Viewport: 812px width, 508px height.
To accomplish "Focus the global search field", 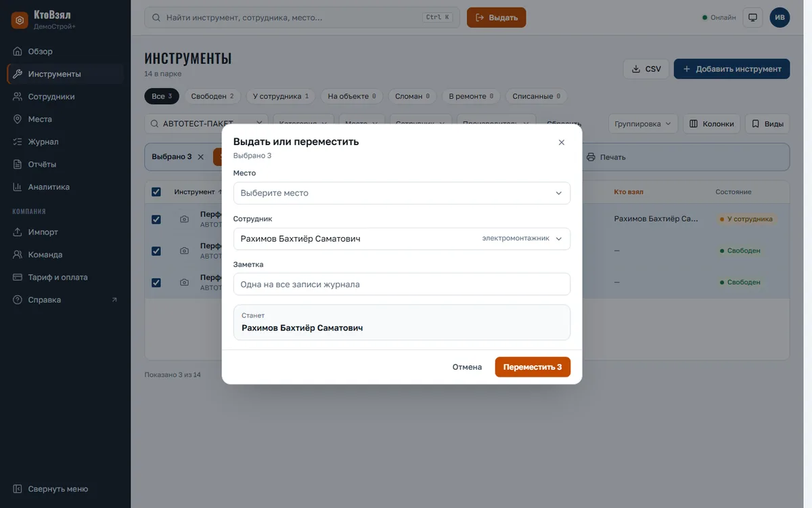I will (x=302, y=18).
